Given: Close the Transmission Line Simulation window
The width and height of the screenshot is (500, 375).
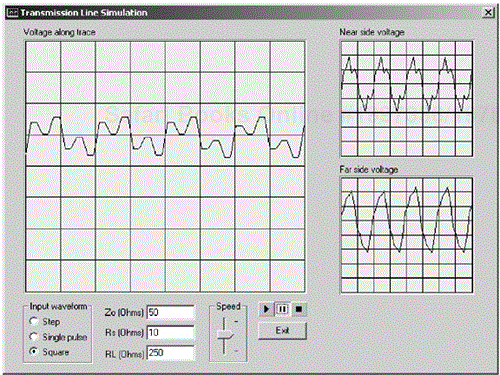Looking at the screenshot, I should (488, 13).
